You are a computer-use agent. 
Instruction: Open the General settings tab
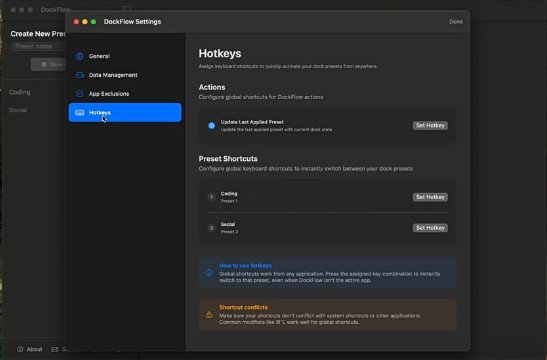(125, 56)
